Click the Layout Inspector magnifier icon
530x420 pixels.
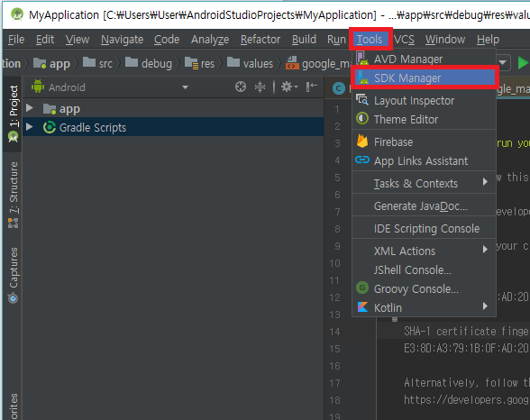[362, 100]
